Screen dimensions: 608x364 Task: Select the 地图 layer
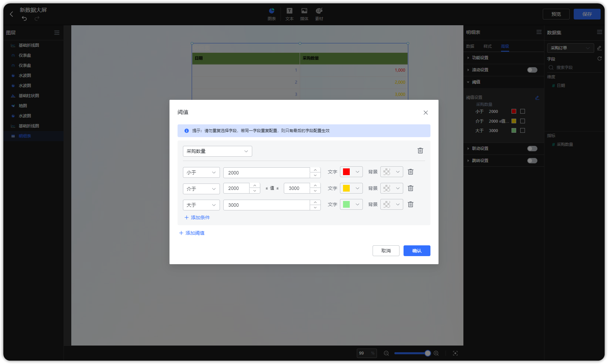[x=34, y=106]
